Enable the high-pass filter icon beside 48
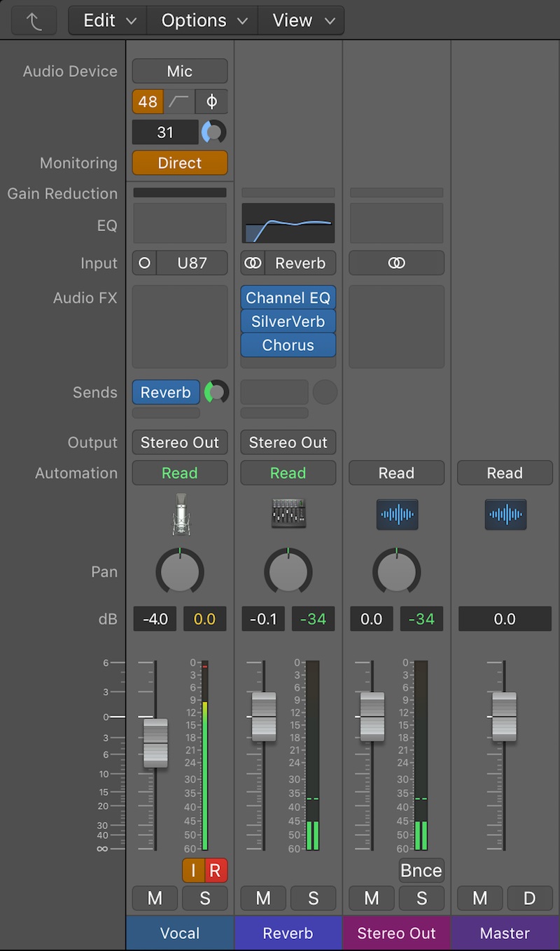560x951 pixels. point(179,102)
